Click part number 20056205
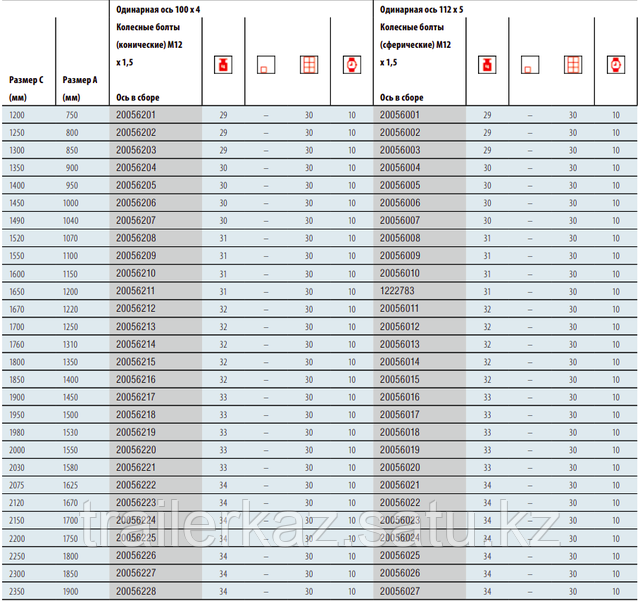The image size is (640, 601). click(136, 185)
